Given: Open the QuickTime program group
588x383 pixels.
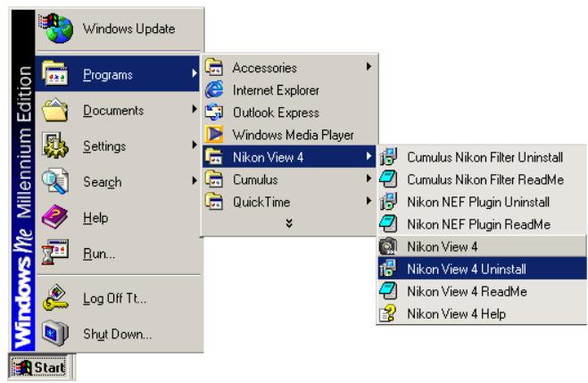Looking at the screenshot, I should point(289,202).
